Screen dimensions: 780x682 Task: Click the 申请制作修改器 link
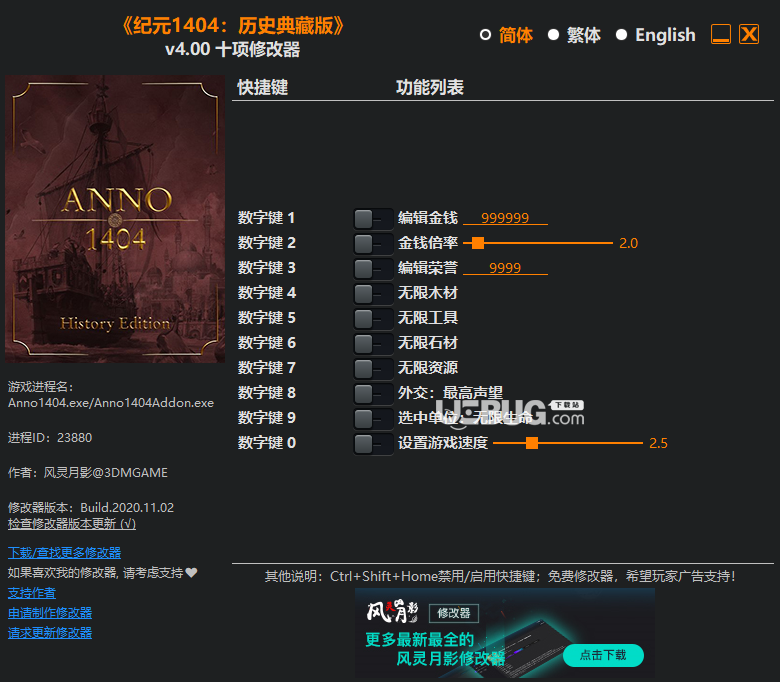50,613
